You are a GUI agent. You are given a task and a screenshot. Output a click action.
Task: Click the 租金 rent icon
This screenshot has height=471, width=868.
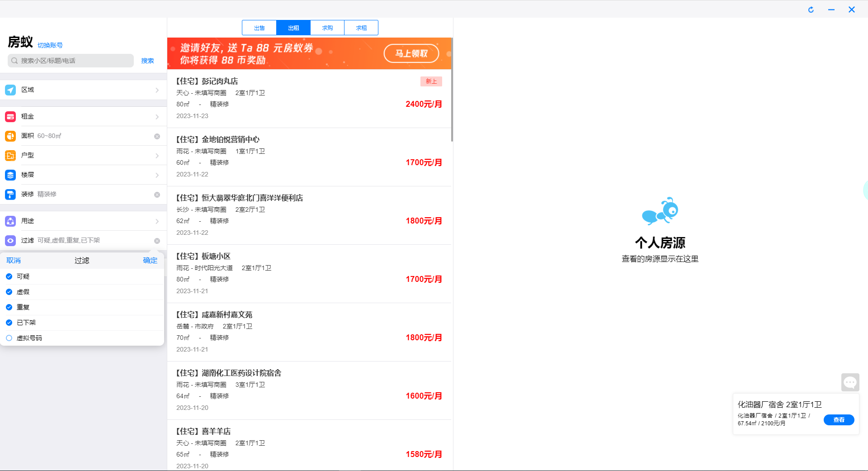pos(10,117)
